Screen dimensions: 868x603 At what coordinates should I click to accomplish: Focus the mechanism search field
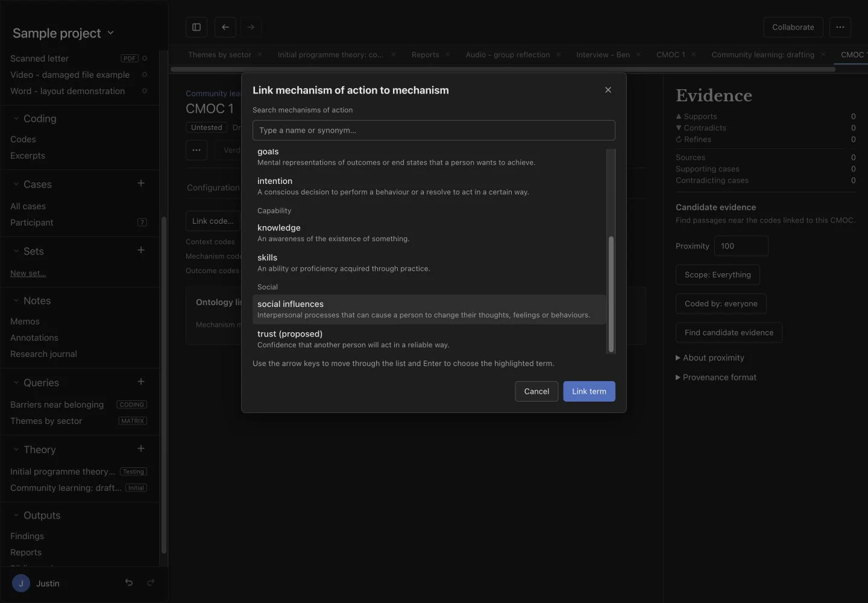pos(434,130)
